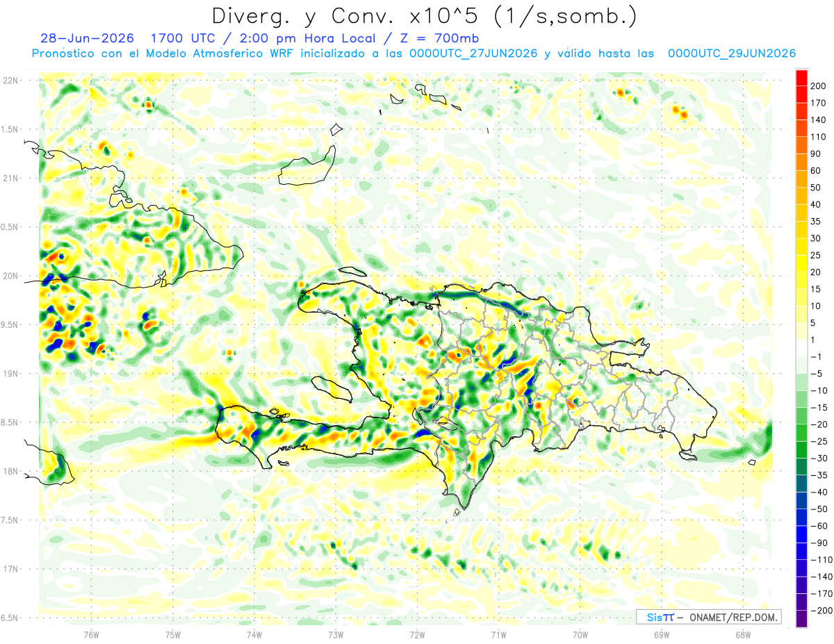The image size is (834, 644).
Task: Click the latitude axis label "19N"
Action: coord(11,373)
